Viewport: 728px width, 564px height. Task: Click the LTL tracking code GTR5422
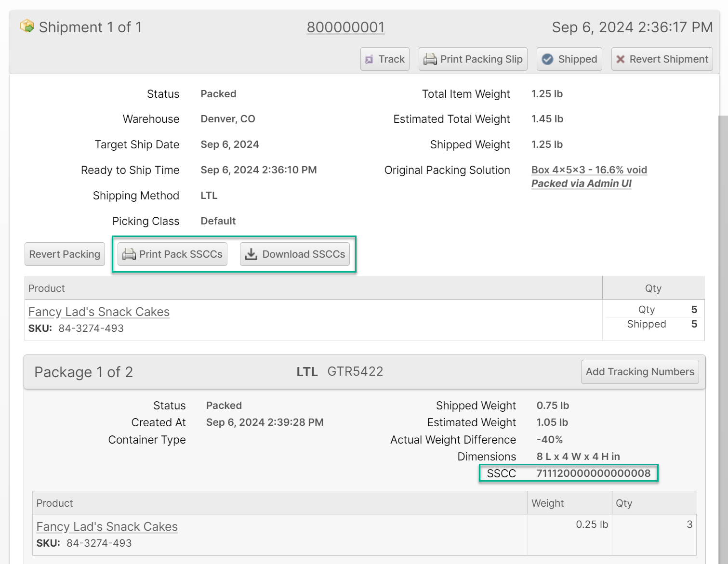coord(355,372)
